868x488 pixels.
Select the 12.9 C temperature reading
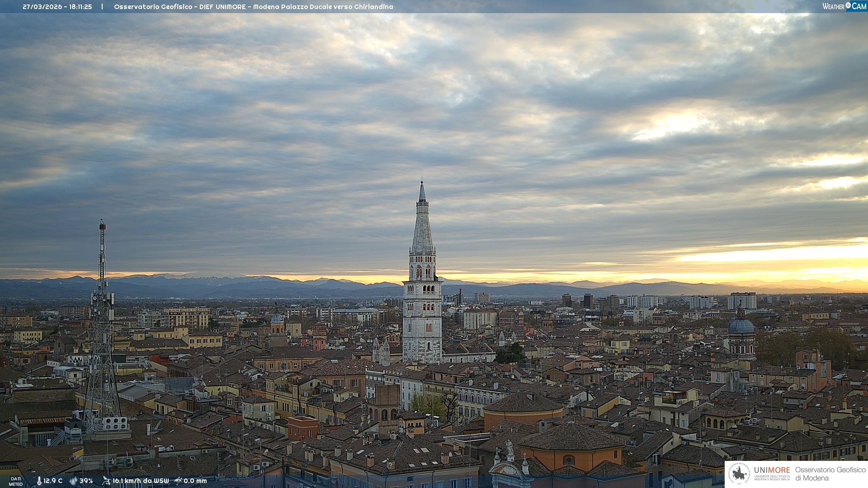coord(53,481)
